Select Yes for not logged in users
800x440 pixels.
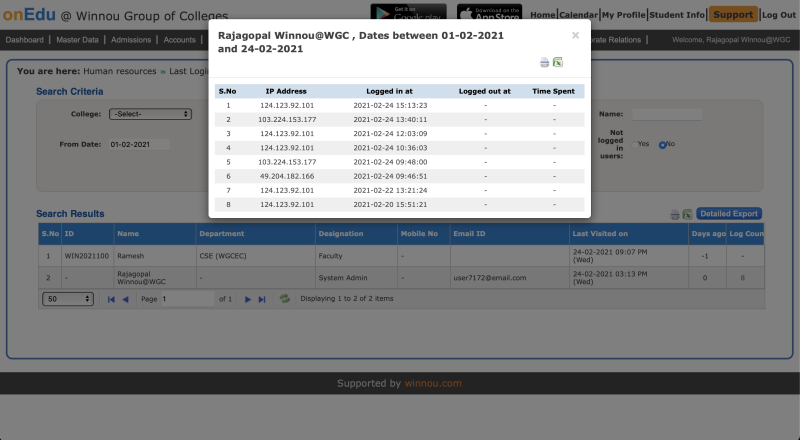(633, 144)
